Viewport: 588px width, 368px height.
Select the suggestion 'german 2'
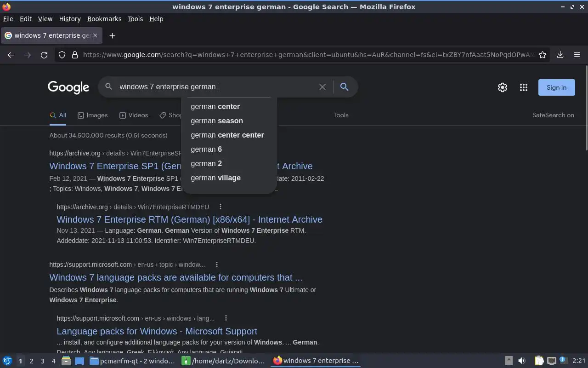[229, 163]
